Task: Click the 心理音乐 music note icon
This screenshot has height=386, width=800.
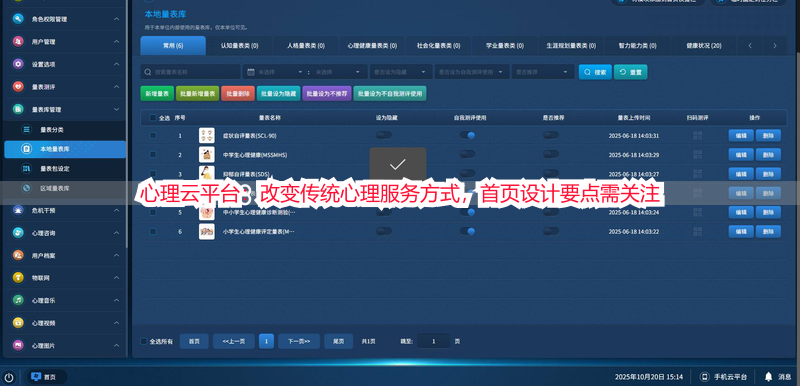Action: coord(18,300)
